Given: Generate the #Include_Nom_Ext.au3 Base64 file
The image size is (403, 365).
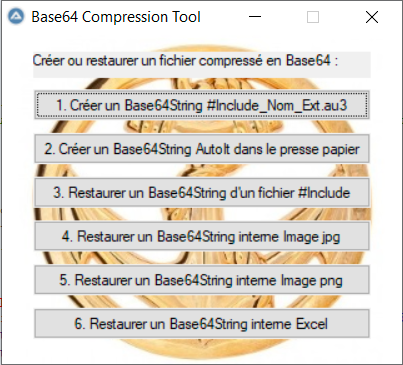Looking at the screenshot, I should tap(202, 105).
